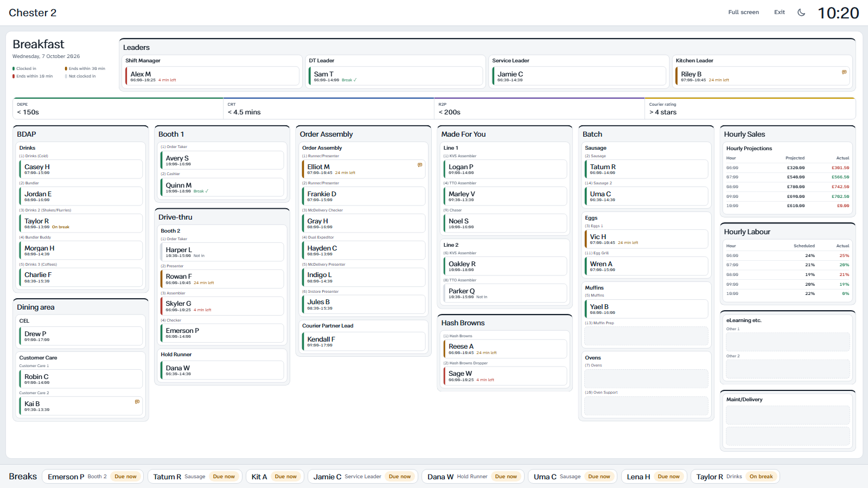
Task: Click Kit A's break chip
Action: pyautogui.click(x=275, y=477)
